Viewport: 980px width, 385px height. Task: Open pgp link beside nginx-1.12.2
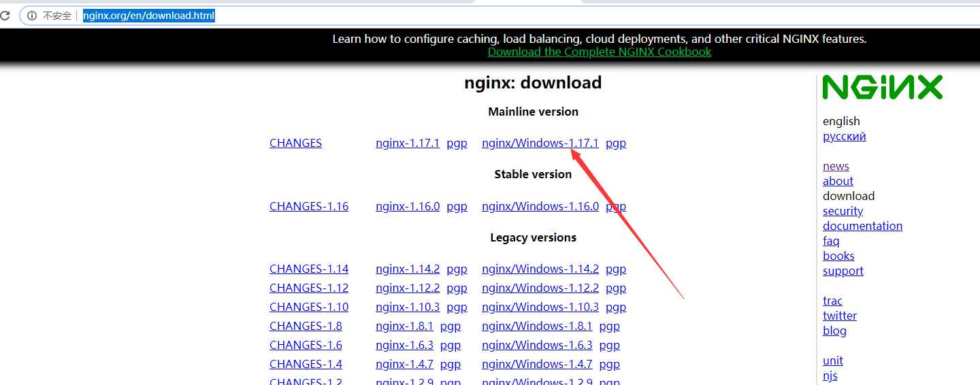point(457,288)
